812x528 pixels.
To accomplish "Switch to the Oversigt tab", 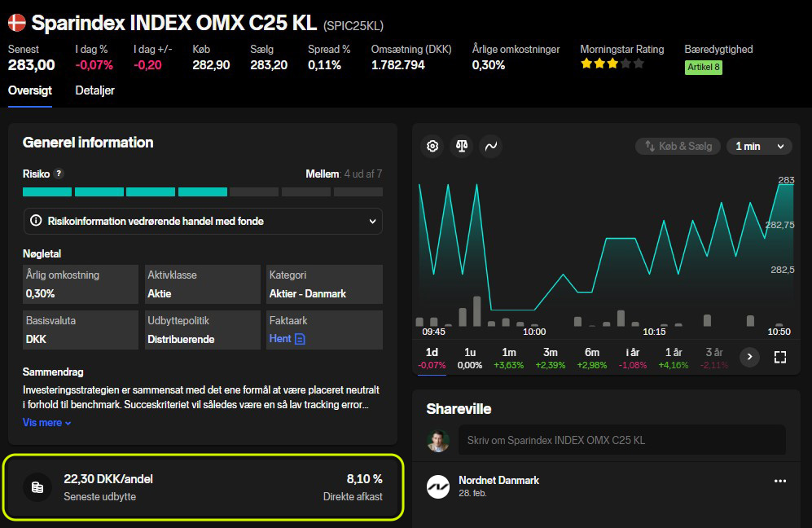I will (30, 90).
